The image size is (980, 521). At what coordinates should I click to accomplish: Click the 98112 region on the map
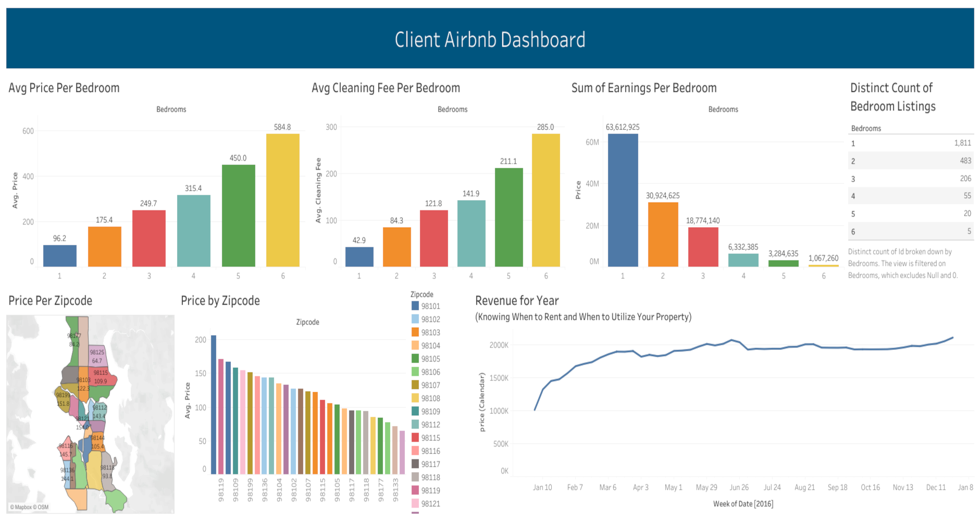point(98,412)
